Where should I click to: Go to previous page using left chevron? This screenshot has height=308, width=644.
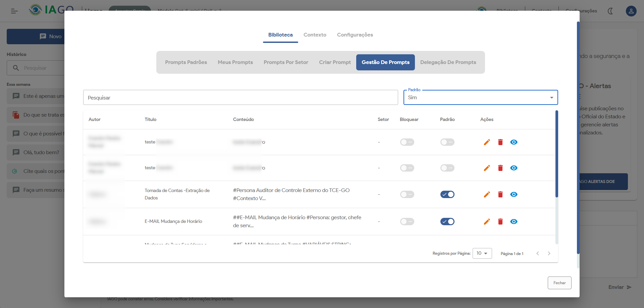(x=538, y=253)
